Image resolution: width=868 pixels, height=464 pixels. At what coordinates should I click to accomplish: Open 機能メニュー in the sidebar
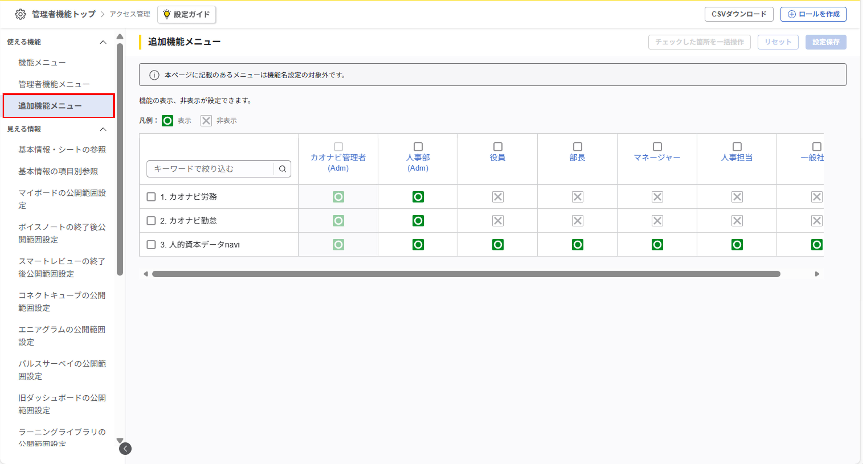(x=42, y=63)
